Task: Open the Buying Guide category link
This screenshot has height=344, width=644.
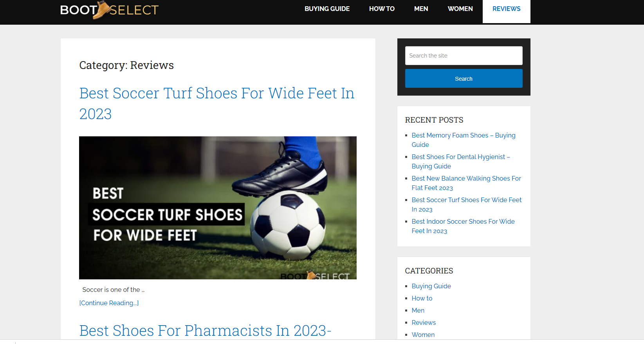Action: pyautogui.click(x=431, y=286)
